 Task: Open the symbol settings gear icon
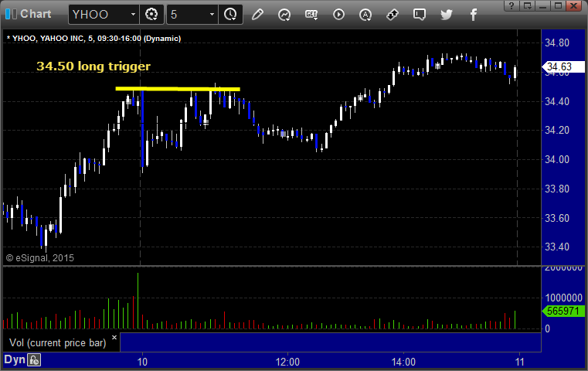coord(151,15)
